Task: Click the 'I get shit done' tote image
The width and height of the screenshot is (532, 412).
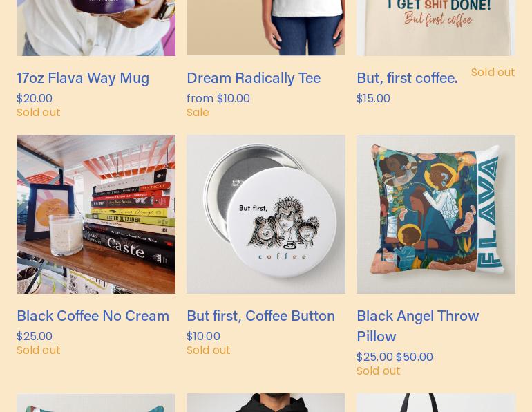Action: click(436, 28)
